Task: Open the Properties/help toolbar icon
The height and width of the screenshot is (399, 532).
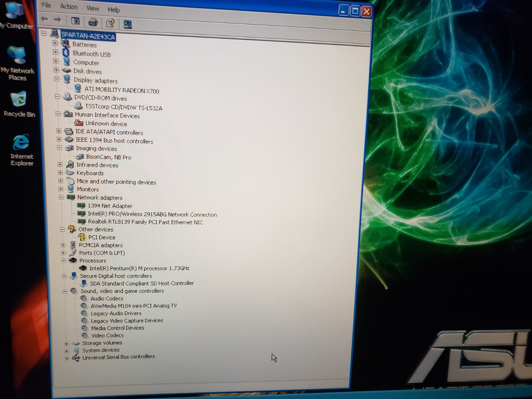Action: pyautogui.click(x=110, y=23)
